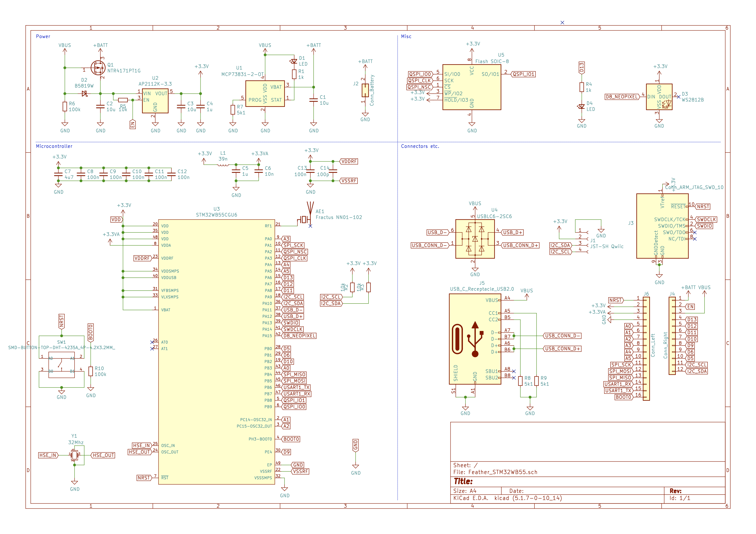The image size is (756, 534).
Task: Select the D3 WS2812B NeoPixel symbol
Action: point(659,97)
